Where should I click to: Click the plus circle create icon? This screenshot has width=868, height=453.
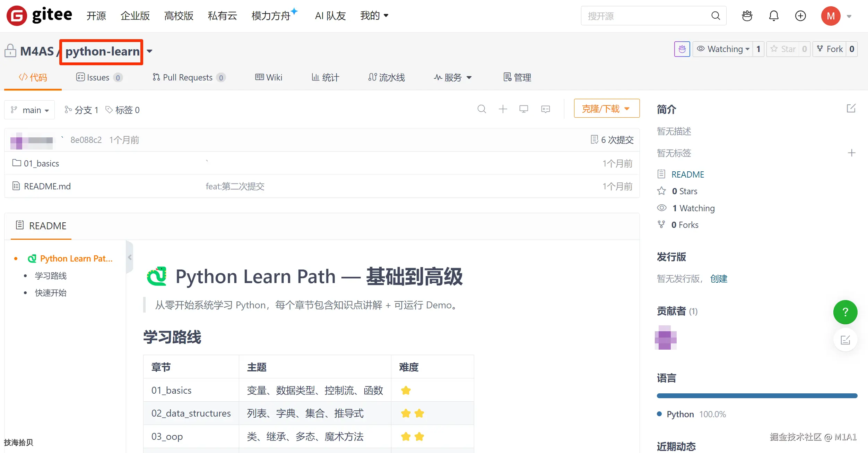[x=800, y=16]
